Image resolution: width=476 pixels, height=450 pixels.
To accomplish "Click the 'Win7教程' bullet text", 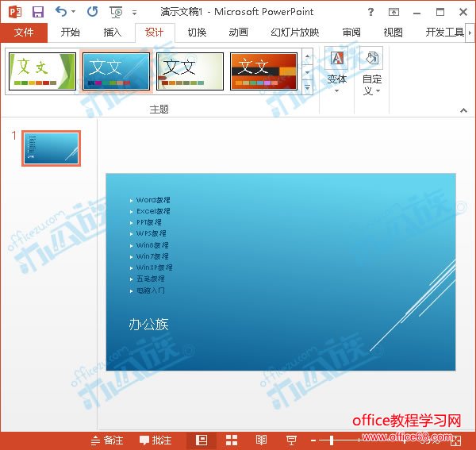I will point(152,256).
